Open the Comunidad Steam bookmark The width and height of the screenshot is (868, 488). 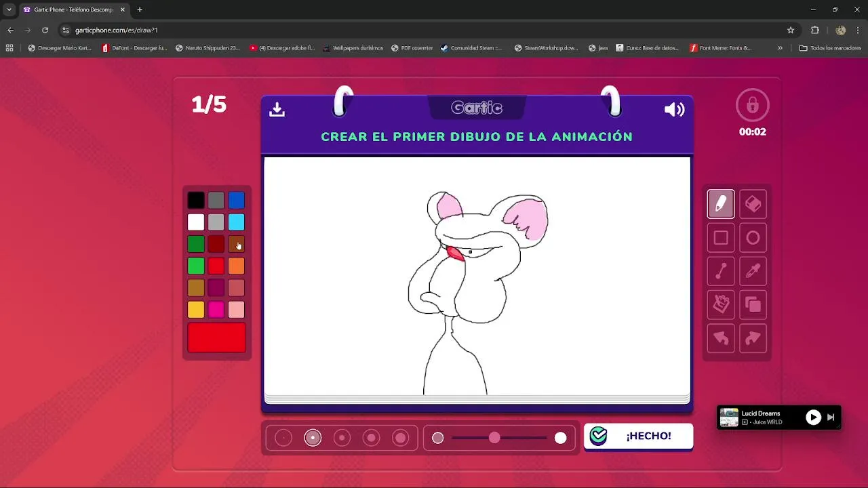[471, 48]
